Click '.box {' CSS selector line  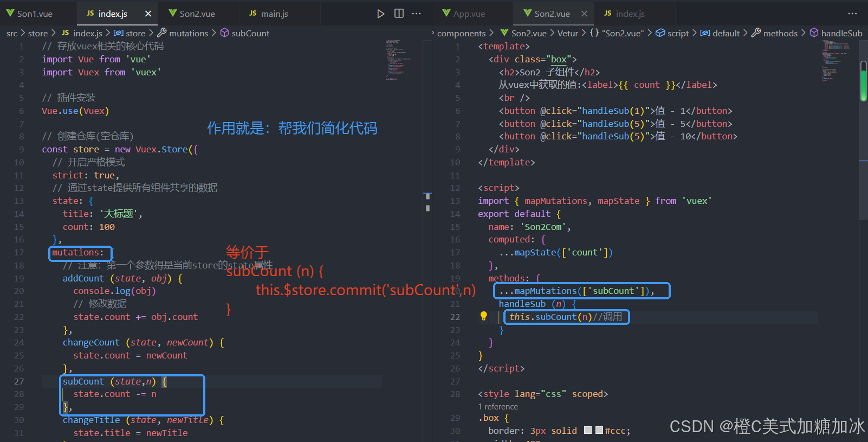point(494,418)
